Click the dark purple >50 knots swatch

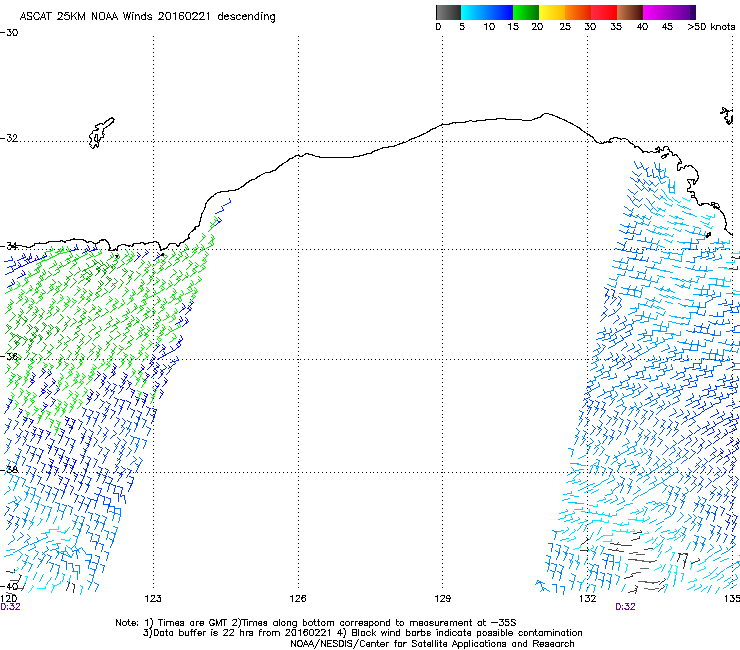(x=693, y=12)
